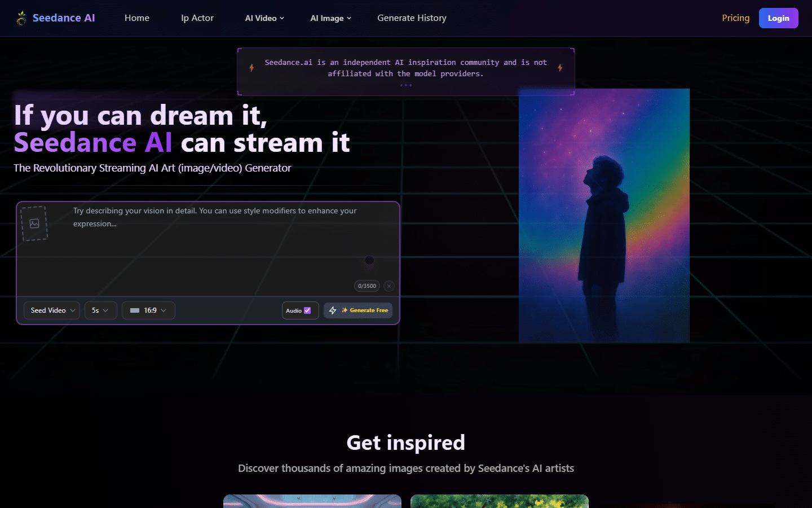Image resolution: width=812 pixels, height=508 pixels.
Task: Expand the 5s duration dropdown
Action: 100,310
